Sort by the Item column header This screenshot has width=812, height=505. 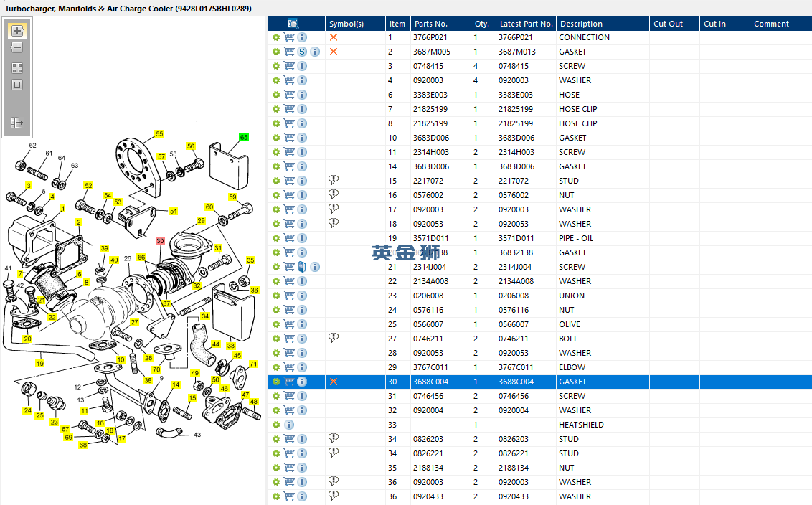click(x=397, y=24)
